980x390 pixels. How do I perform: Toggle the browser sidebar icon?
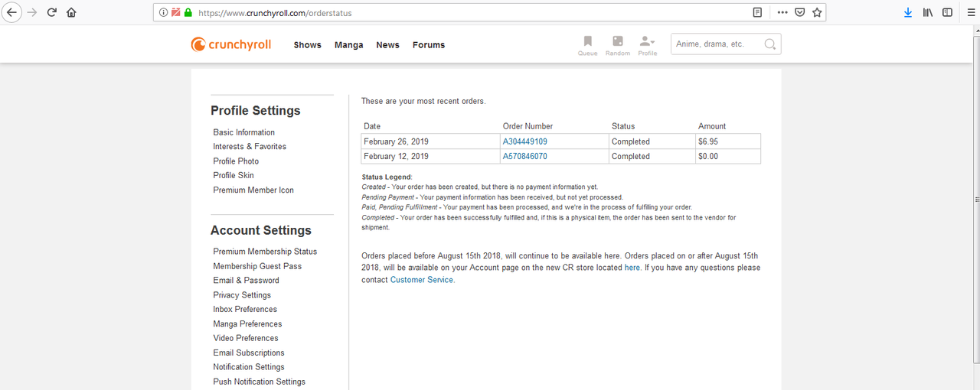(x=947, y=12)
